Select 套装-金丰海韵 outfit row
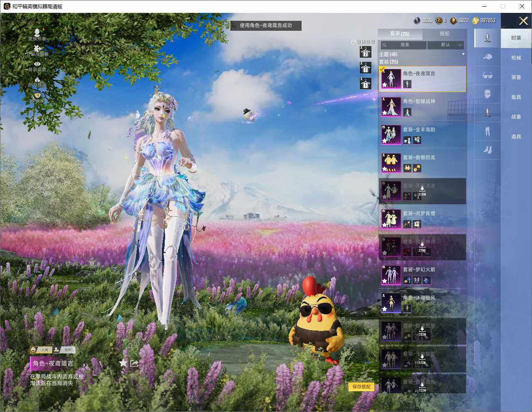The width and height of the screenshot is (532, 412). pos(422,135)
